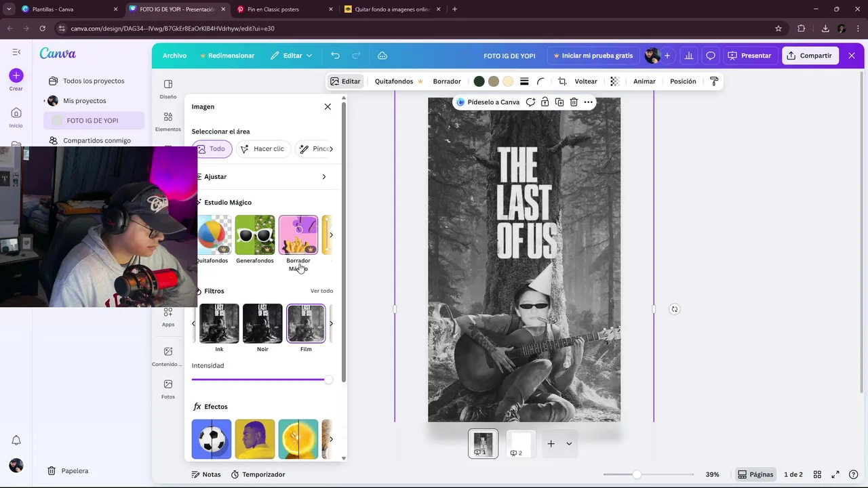Click the lock icon on the image toolbar

tap(545, 102)
